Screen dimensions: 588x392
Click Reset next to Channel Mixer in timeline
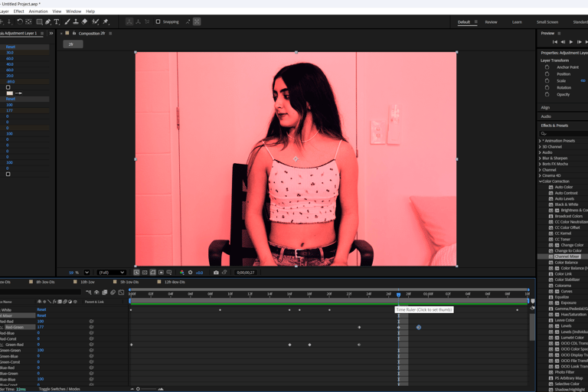tap(41, 315)
